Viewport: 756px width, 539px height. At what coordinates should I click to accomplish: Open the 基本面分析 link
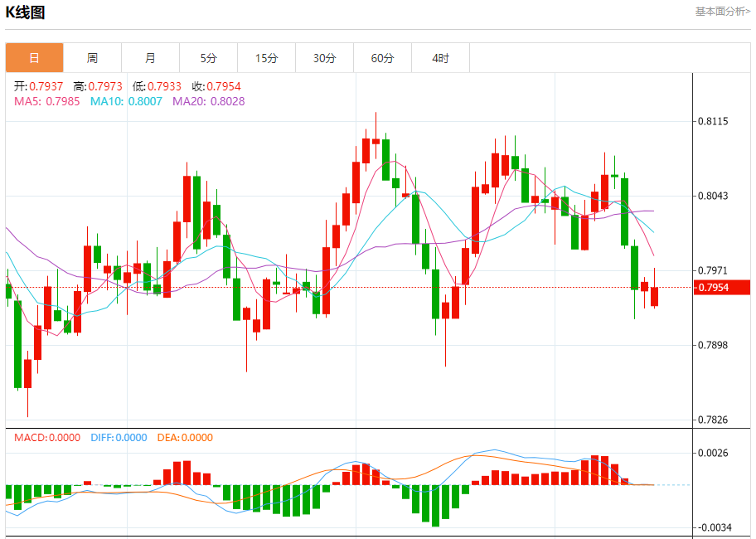722,12
